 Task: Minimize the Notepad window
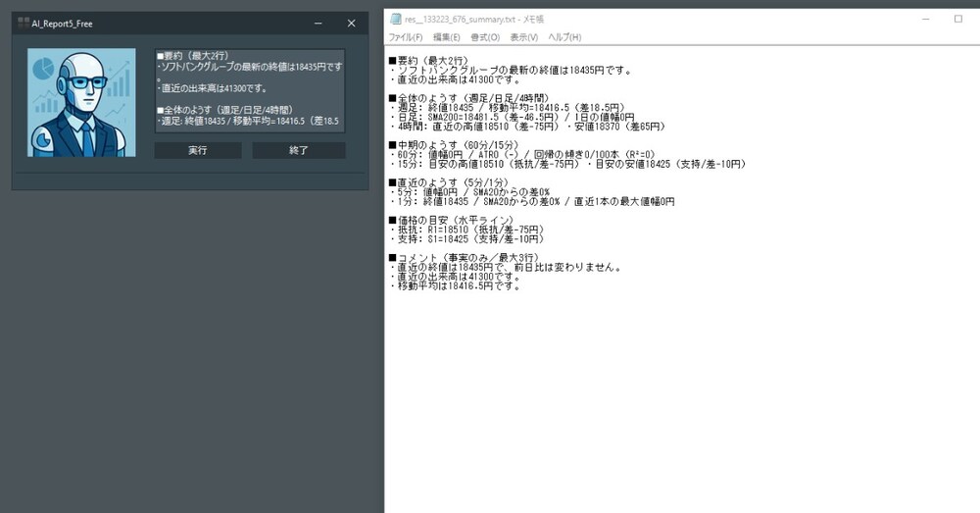[926, 19]
